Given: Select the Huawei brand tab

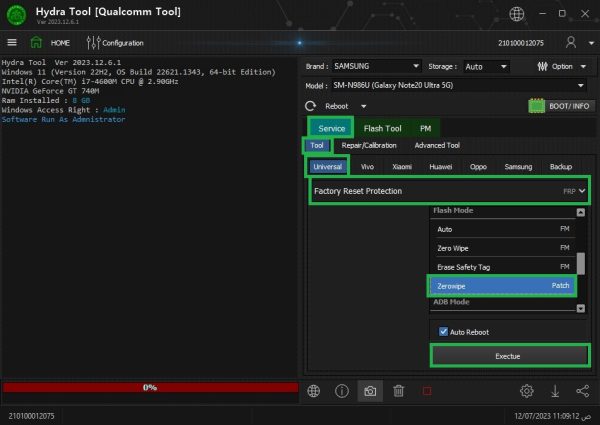Looking at the screenshot, I should (440, 167).
